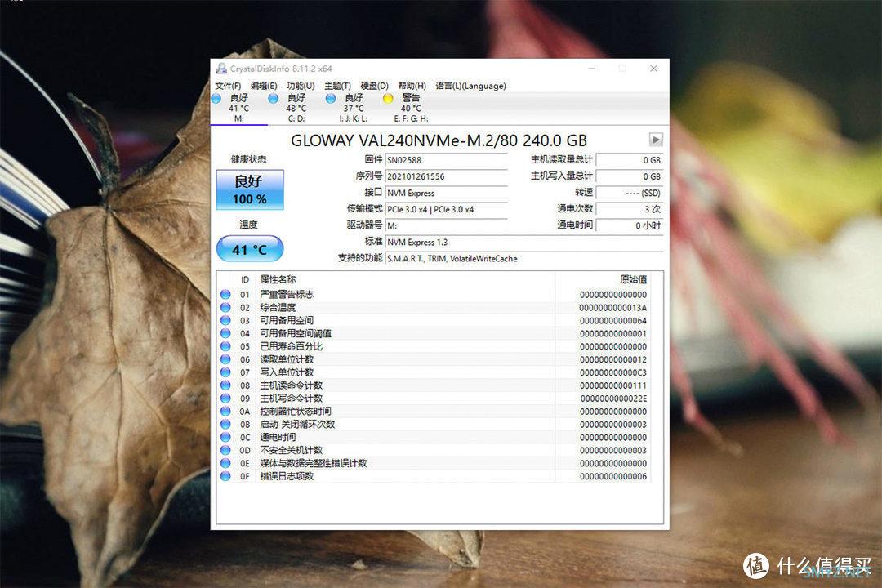Open the 帮助(H) menu
The height and width of the screenshot is (588, 882).
pos(412,86)
